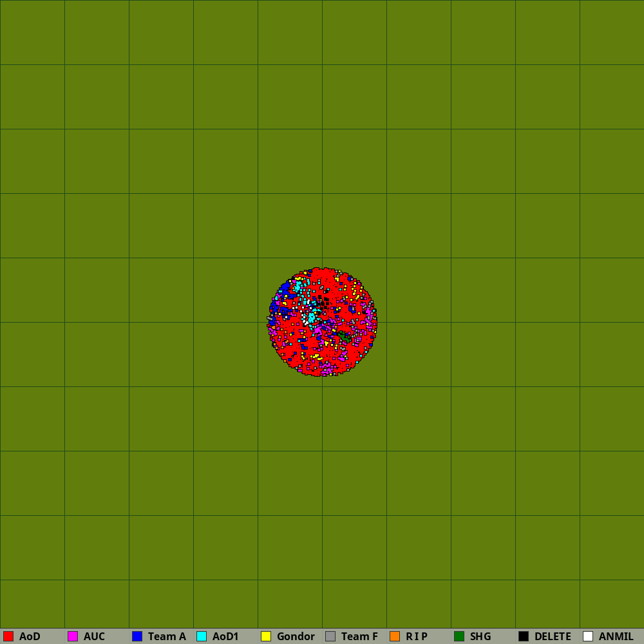Select the Team F legend label

[x=359, y=636]
